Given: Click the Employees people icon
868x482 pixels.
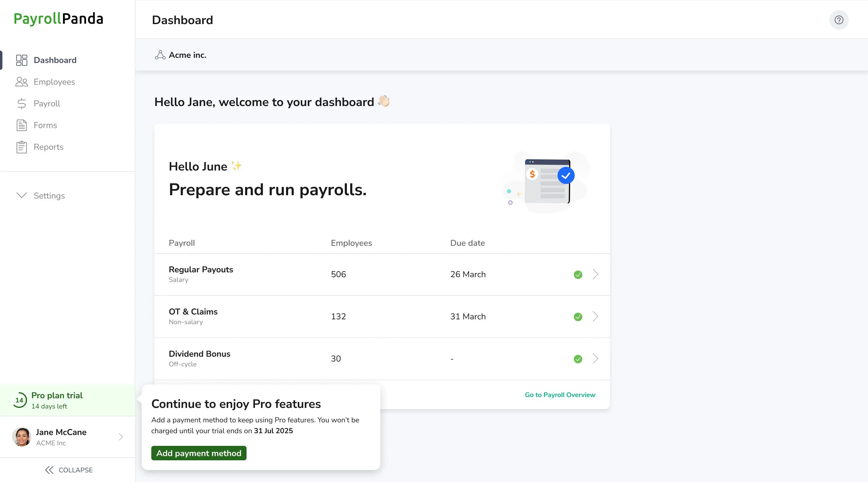Looking at the screenshot, I should tap(22, 82).
